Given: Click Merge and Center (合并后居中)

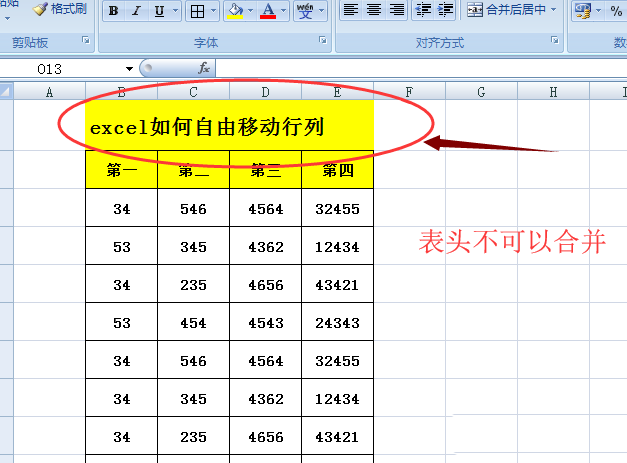Looking at the screenshot, I should point(506,10).
